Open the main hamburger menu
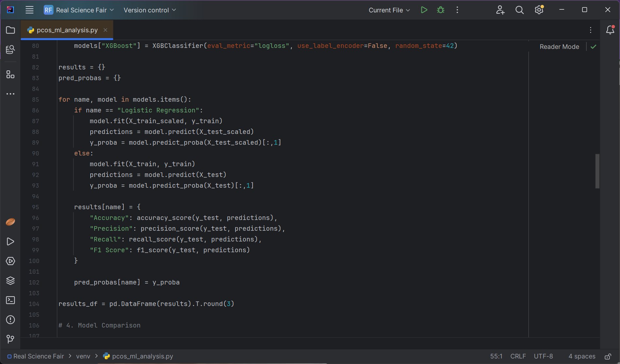This screenshot has width=620, height=364. coord(29,10)
